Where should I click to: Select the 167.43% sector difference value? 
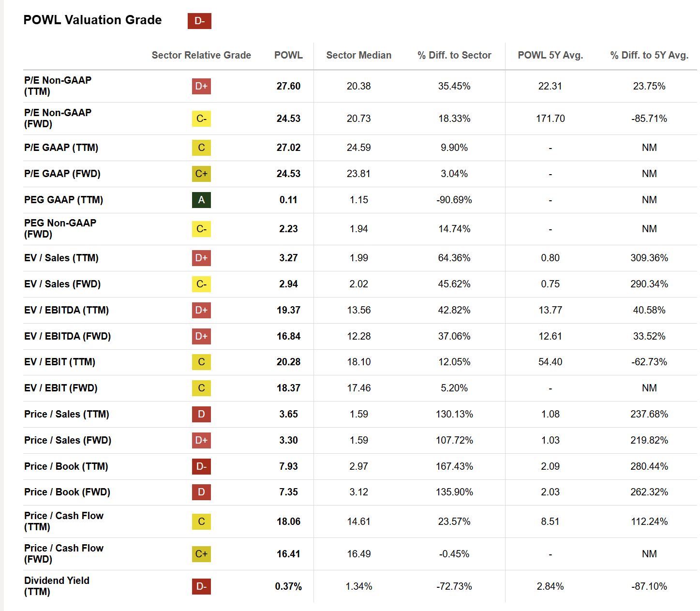454,466
